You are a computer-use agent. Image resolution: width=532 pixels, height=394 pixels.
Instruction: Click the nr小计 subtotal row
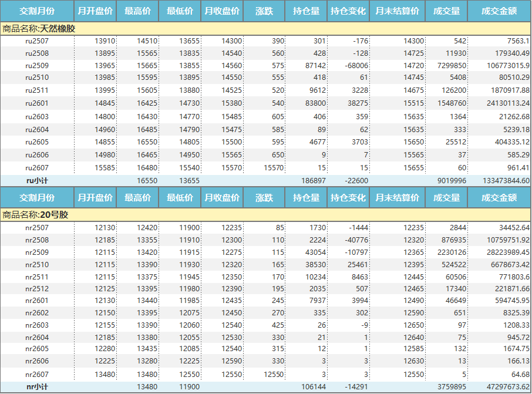(x=37, y=388)
